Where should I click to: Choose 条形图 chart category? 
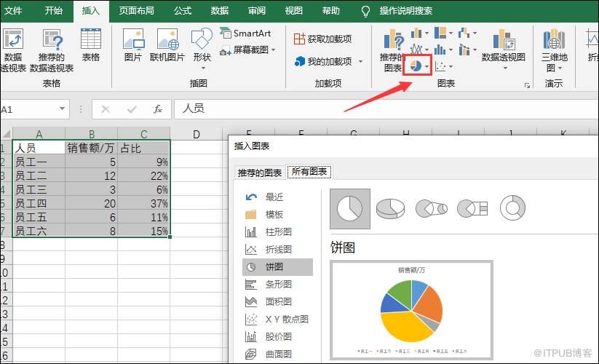[x=277, y=285]
